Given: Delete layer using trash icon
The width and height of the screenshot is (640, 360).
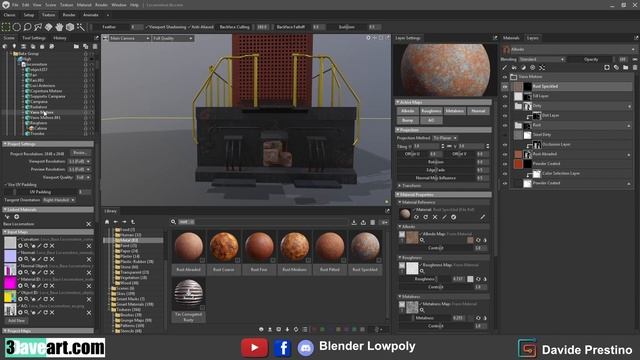Looking at the screenshot, I should (x=635, y=68).
